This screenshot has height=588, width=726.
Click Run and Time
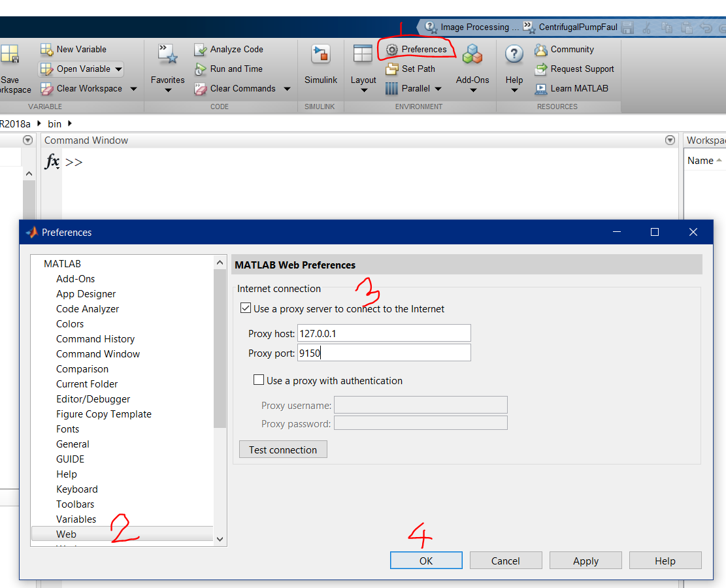point(229,69)
